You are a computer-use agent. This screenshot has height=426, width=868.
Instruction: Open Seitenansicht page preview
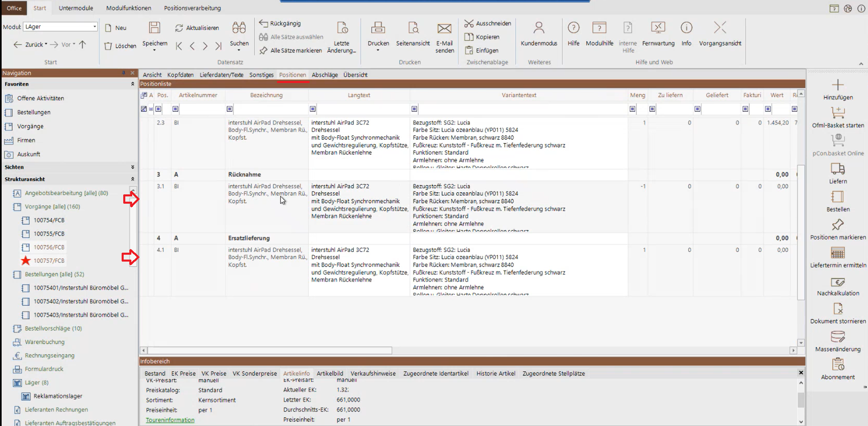tap(413, 28)
